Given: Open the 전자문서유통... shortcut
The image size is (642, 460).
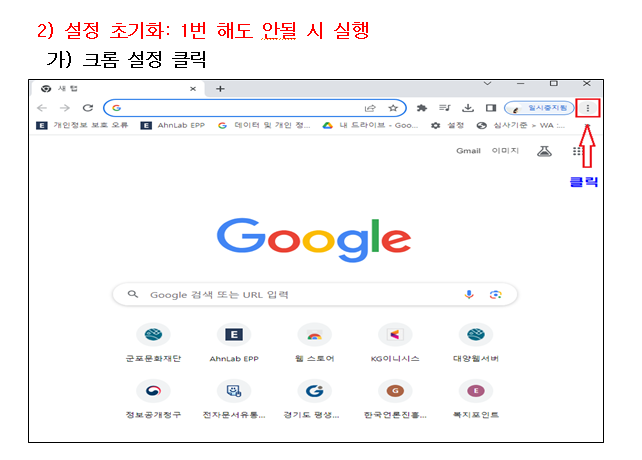Looking at the screenshot, I should click(234, 399).
